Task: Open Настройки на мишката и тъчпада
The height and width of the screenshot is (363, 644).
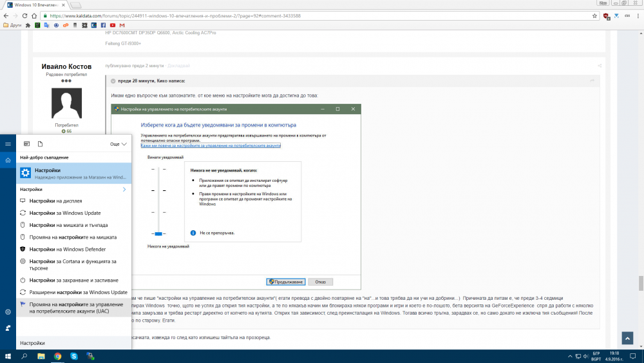Action: (x=74, y=225)
